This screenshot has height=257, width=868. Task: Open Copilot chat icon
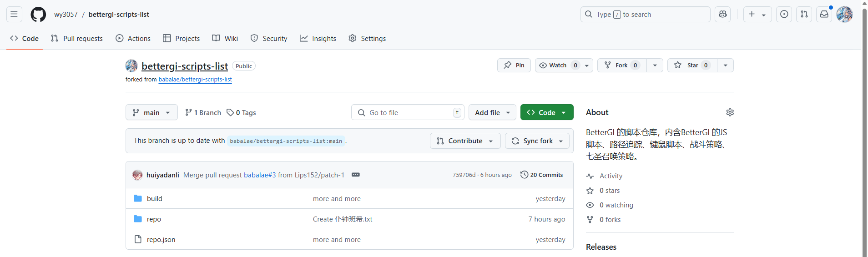tap(722, 14)
